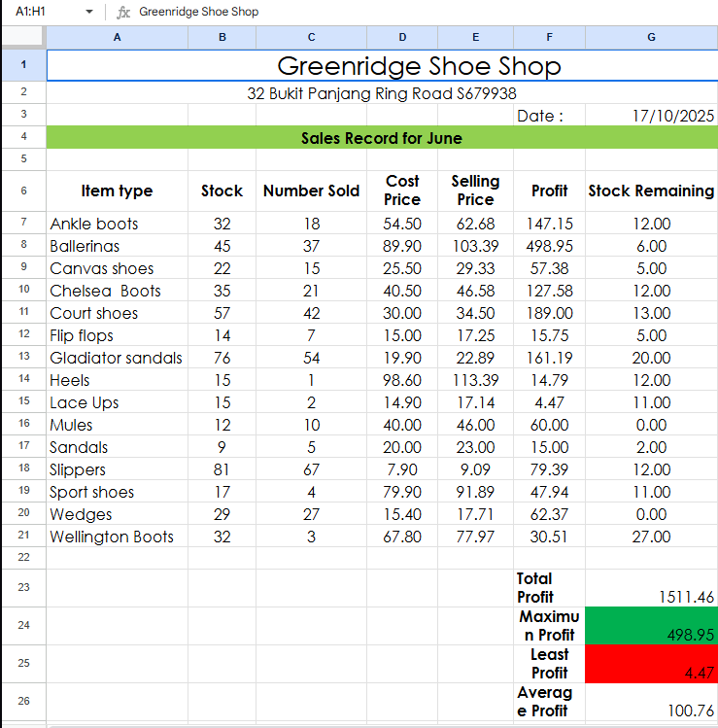
Task: Click average profit value 100.76
Action: [651, 702]
